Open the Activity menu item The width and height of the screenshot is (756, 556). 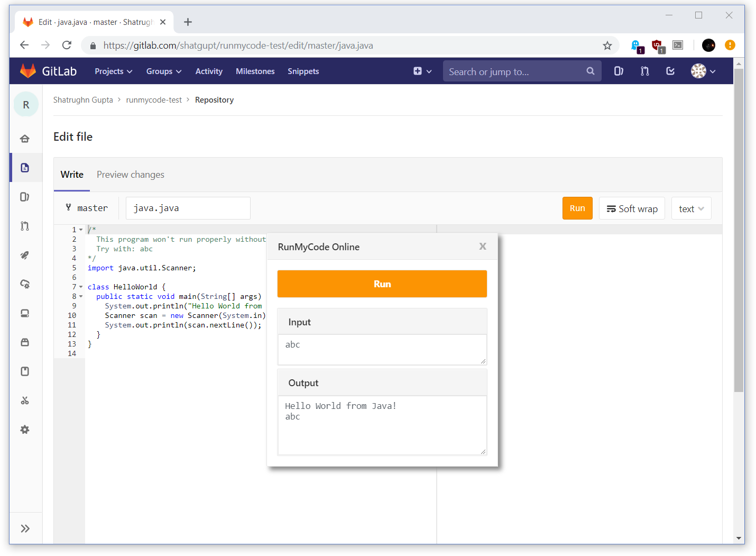[x=209, y=71]
